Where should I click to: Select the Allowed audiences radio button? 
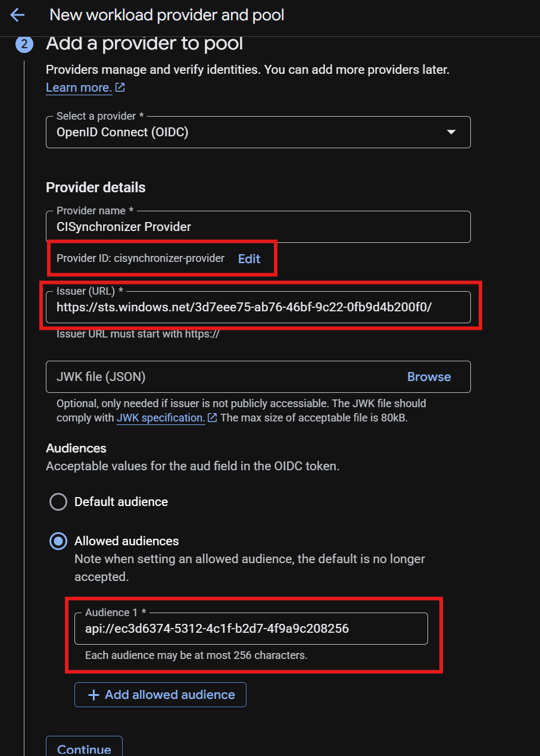[x=58, y=541]
